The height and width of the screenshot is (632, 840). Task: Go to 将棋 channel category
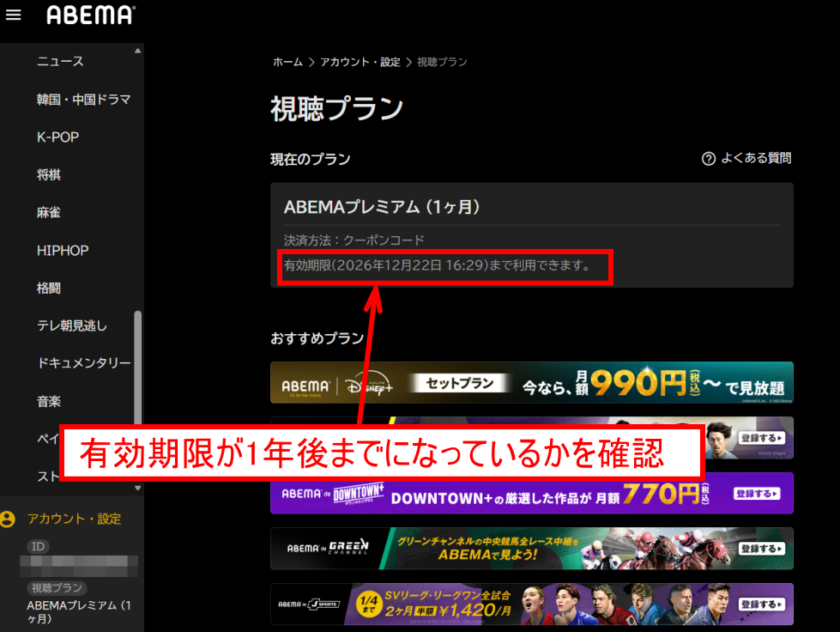(49, 175)
